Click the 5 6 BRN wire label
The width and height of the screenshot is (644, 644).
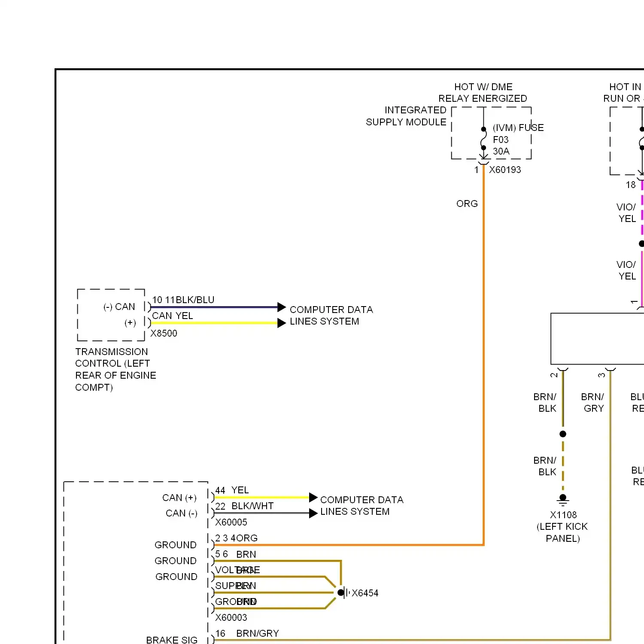click(x=235, y=554)
